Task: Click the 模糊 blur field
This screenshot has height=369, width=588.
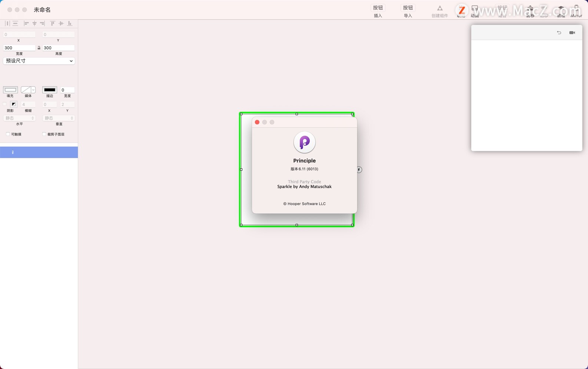Action: point(28,104)
